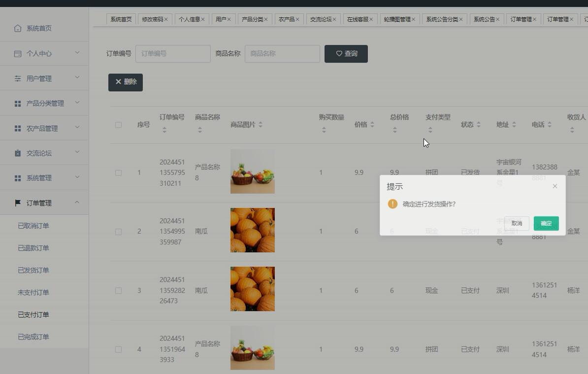The width and height of the screenshot is (588, 374).
Task: Close the 产品分类 tab
Action: 265,19
